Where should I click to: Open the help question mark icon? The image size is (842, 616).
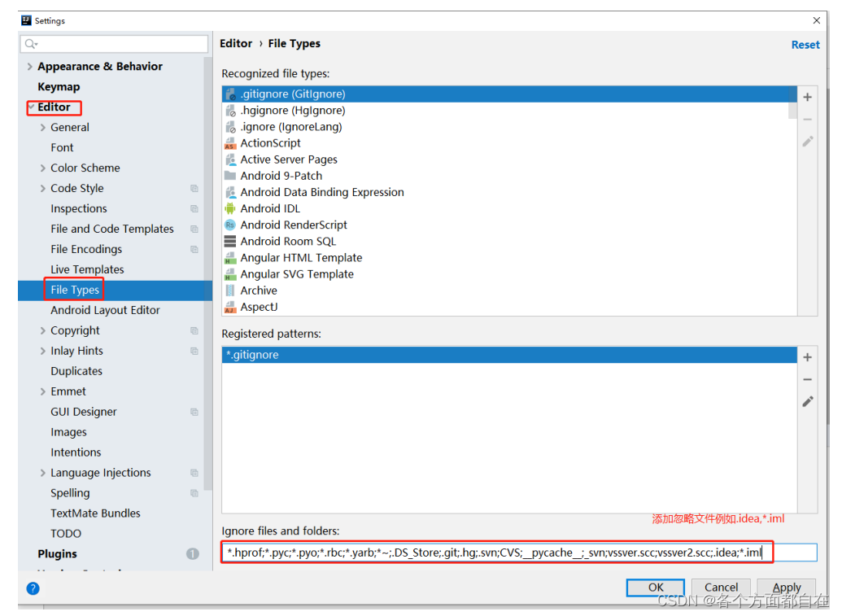pos(33,588)
